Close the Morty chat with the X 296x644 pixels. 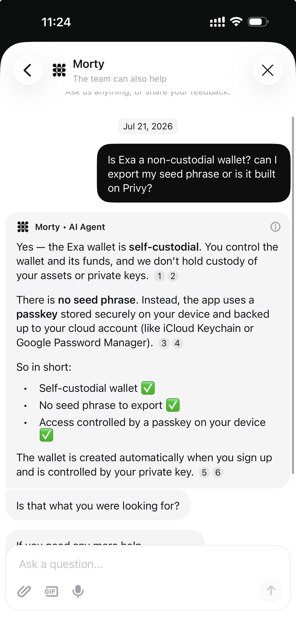pyautogui.click(x=268, y=70)
